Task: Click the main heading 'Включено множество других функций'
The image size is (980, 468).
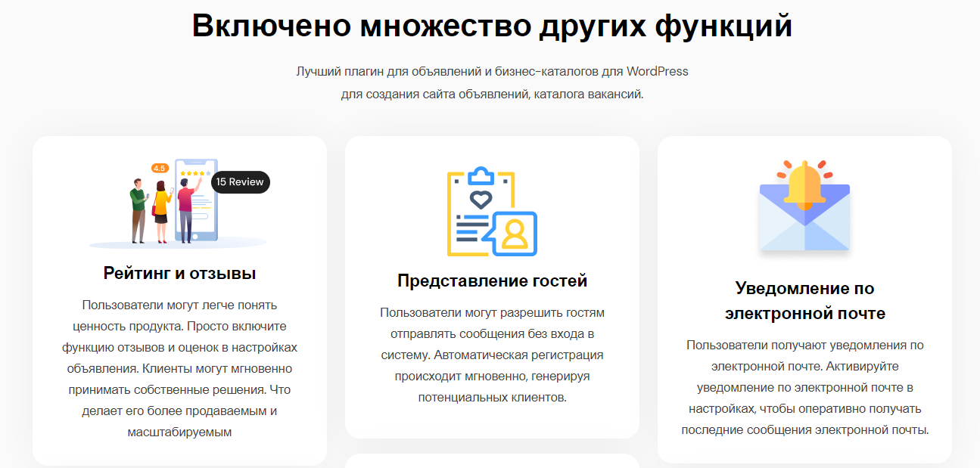Action: [492, 25]
